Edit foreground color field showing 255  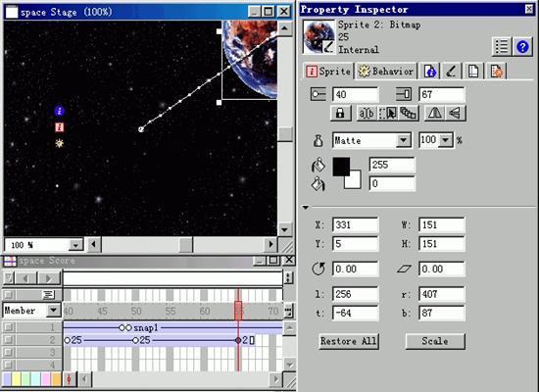pyautogui.click(x=392, y=165)
